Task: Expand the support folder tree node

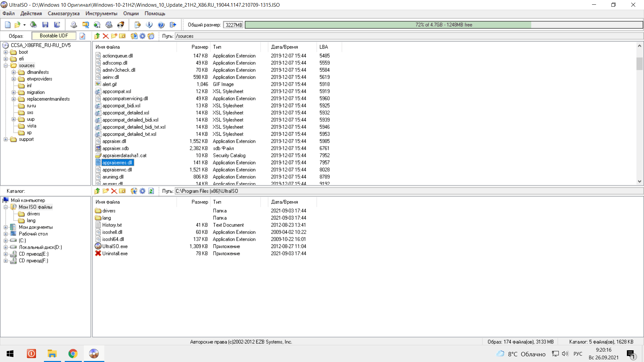Action: pos(6,139)
